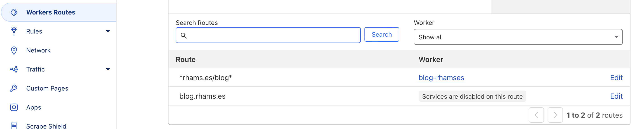Click the Rules filter icon
The width and height of the screenshot is (644, 129).
(14, 31)
